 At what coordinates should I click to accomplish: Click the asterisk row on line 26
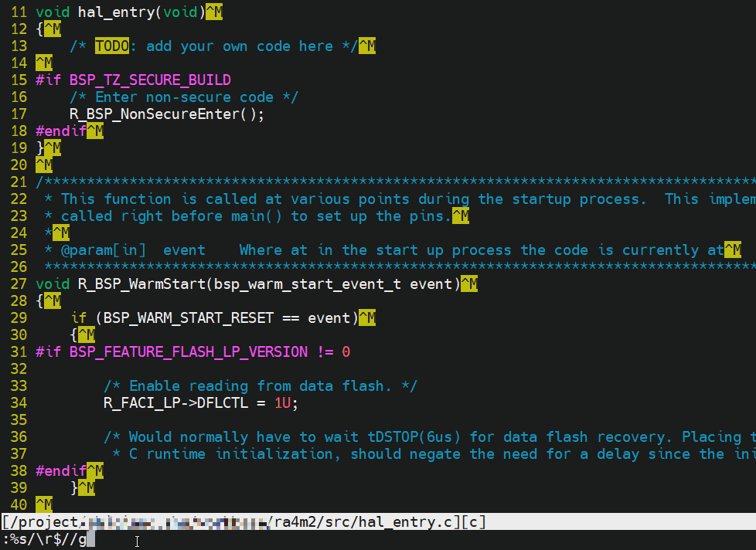[400, 267]
